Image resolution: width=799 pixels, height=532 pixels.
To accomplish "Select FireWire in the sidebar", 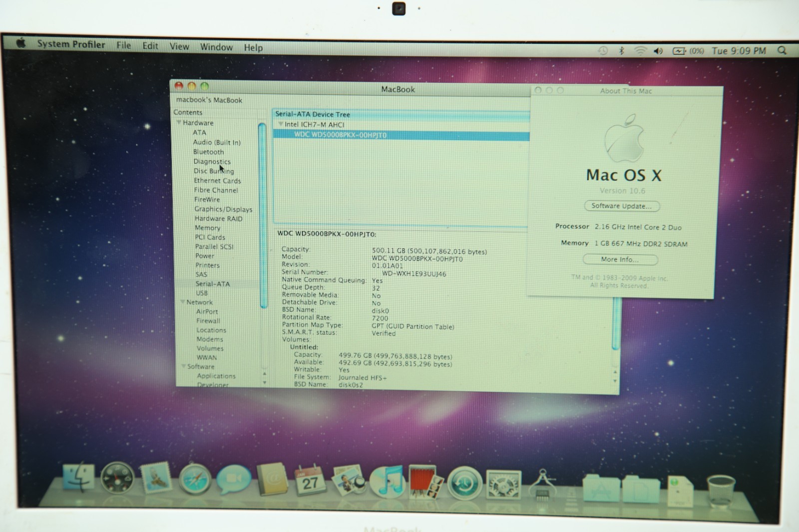I will tap(207, 200).
